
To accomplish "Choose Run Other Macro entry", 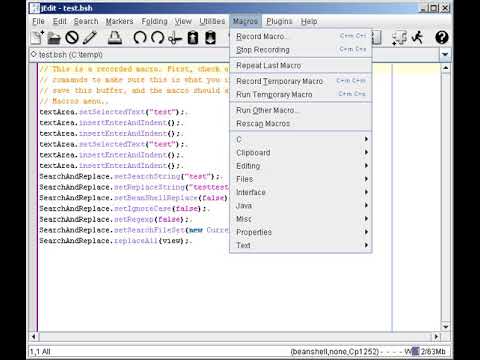I will [x=301, y=110].
